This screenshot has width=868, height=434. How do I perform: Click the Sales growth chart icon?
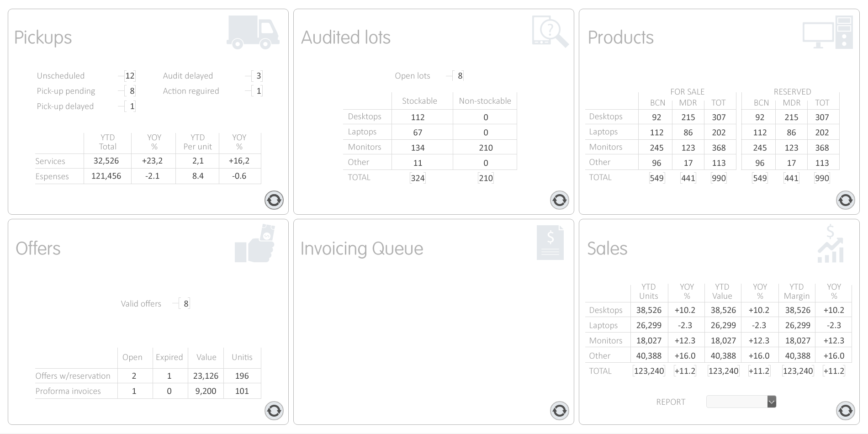pos(831,244)
